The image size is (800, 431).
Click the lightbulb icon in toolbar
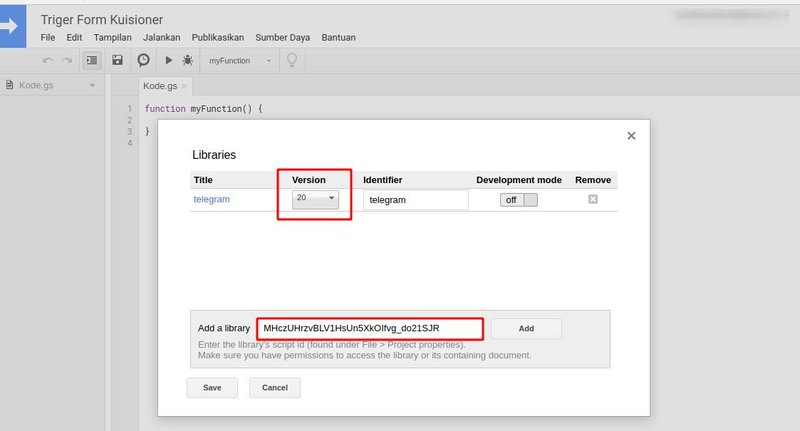pyautogui.click(x=292, y=61)
